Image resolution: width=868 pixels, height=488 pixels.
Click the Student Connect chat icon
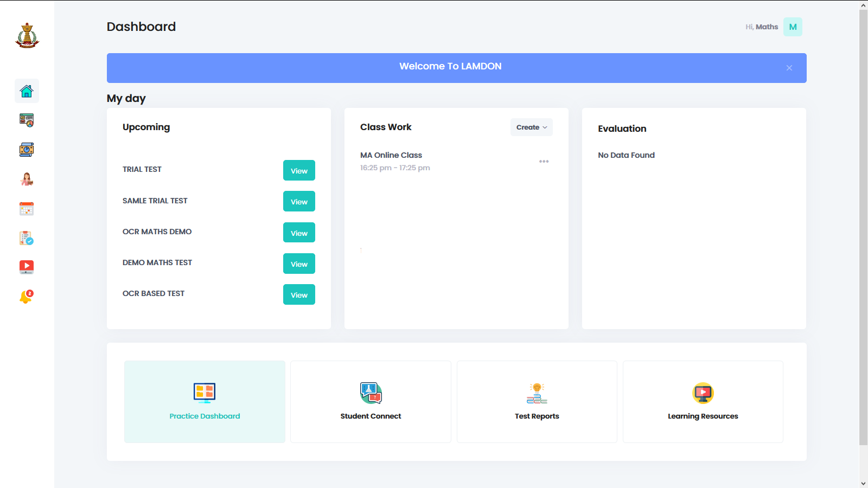coord(371,393)
